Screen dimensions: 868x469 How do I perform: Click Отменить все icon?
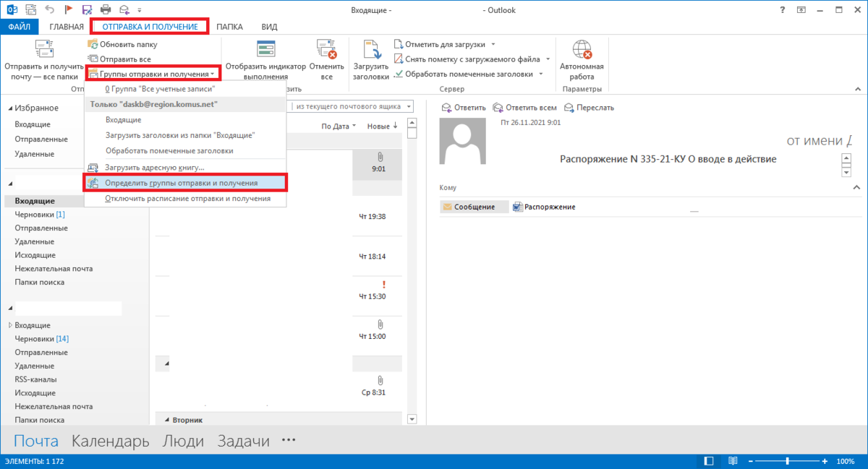[x=327, y=48]
